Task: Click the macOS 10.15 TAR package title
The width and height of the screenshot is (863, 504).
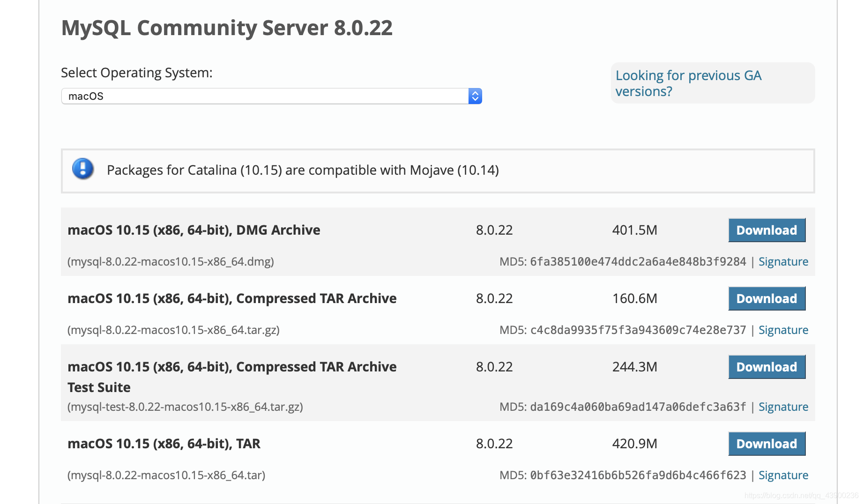Action: pyautogui.click(x=164, y=444)
